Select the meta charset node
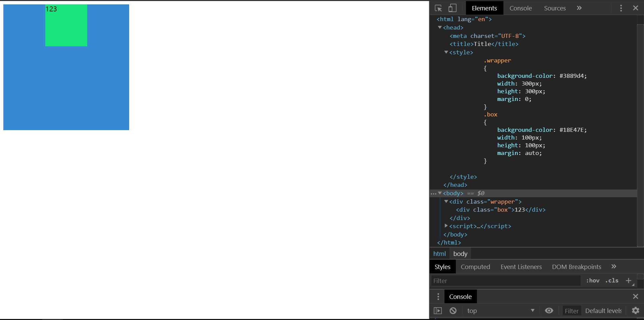644x320 pixels. (487, 36)
